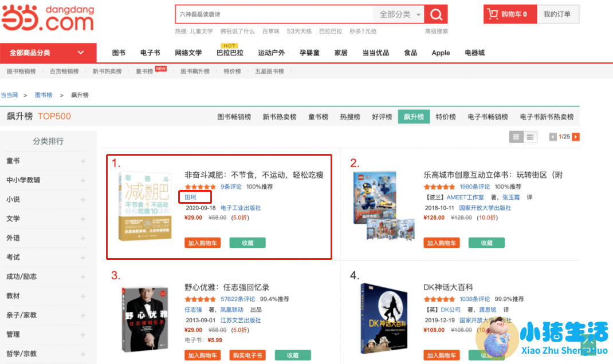The width and height of the screenshot is (613, 364).
Task: Open 电子工业出版社 publisher link
Action: (x=241, y=208)
